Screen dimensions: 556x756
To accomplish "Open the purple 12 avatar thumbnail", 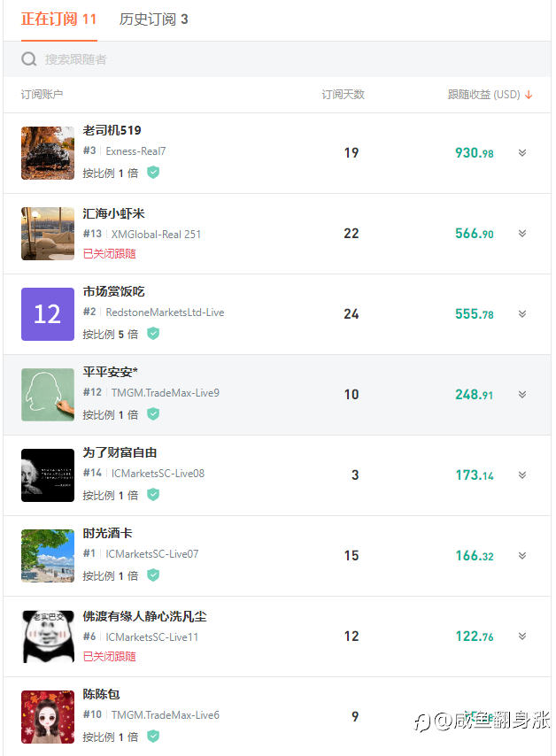I will tap(48, 314).
